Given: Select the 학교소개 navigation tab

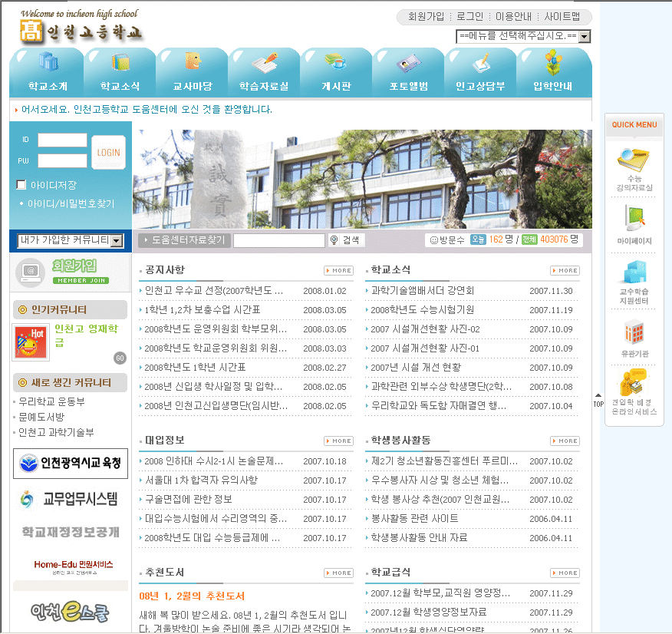Looking at the screenshot, I should tap(48, 73).
